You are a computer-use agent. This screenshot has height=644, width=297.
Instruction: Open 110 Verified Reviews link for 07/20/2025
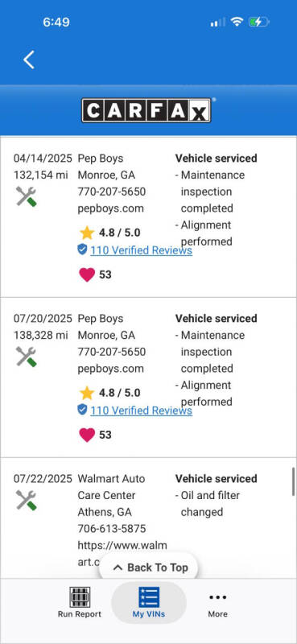[142, 410]
